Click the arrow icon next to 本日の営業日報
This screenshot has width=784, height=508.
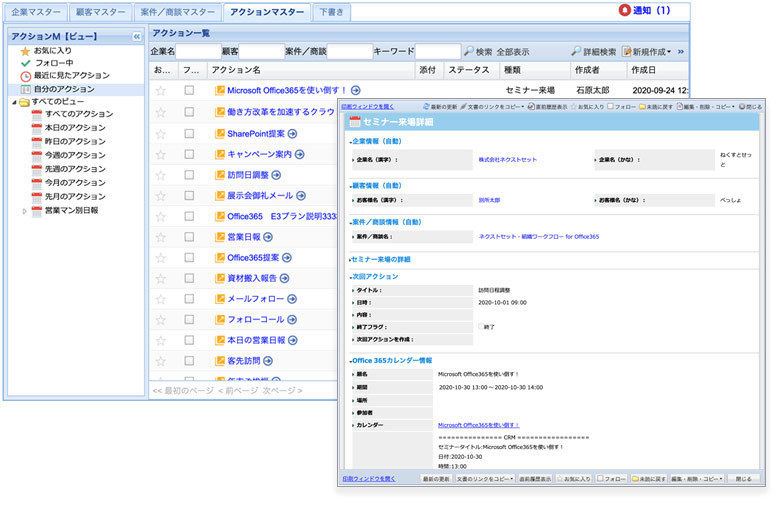pos(293,340)
